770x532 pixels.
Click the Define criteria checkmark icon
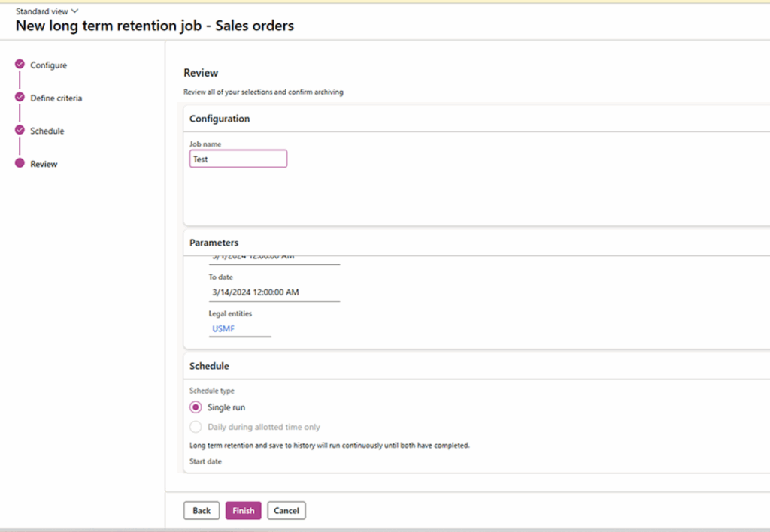[x=20, y=98]
